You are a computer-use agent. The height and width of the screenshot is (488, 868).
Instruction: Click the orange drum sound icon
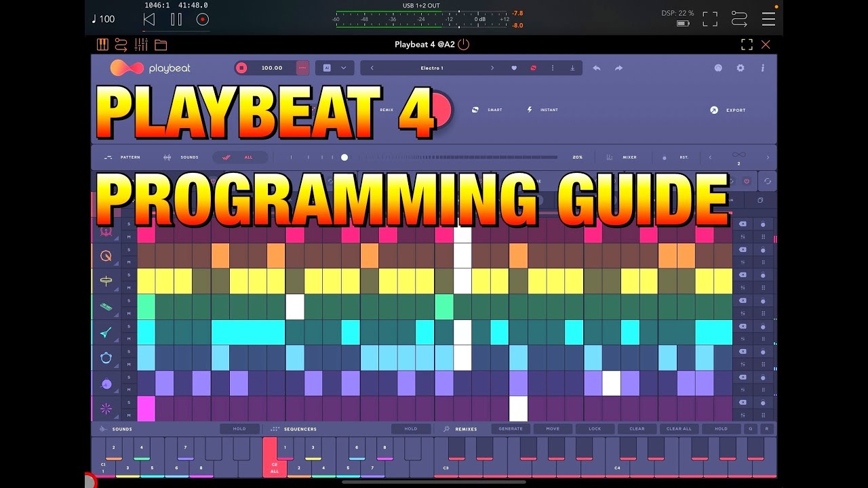pyautogui.click(x=106, y=256)
